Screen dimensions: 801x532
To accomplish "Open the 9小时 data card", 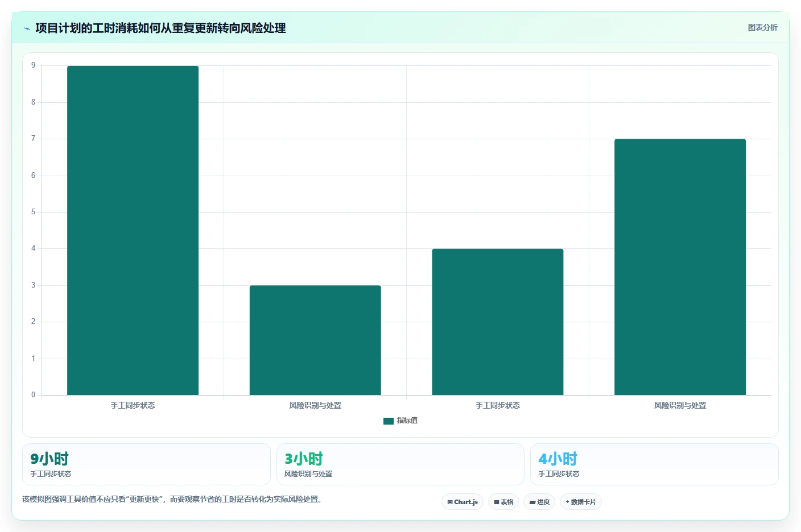I will [146, 464].
